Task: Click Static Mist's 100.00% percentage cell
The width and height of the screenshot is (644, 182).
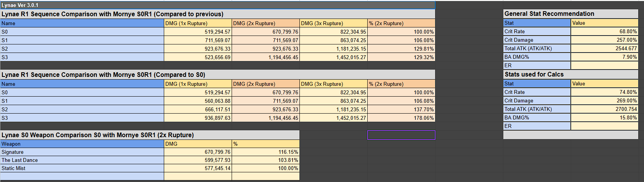Action: point(266,168)
